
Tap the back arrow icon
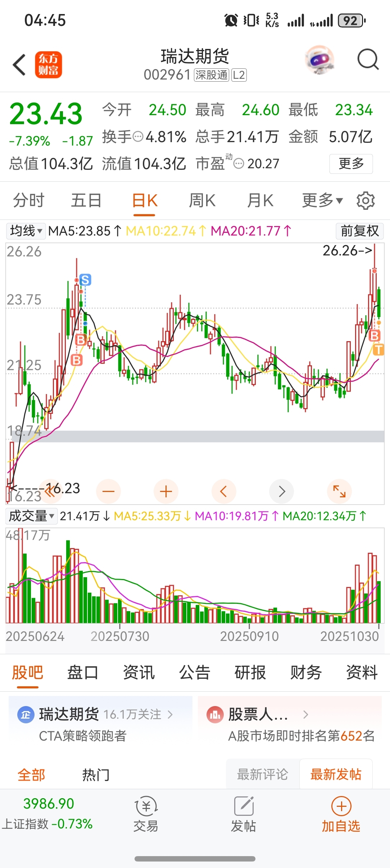(19, 65)
